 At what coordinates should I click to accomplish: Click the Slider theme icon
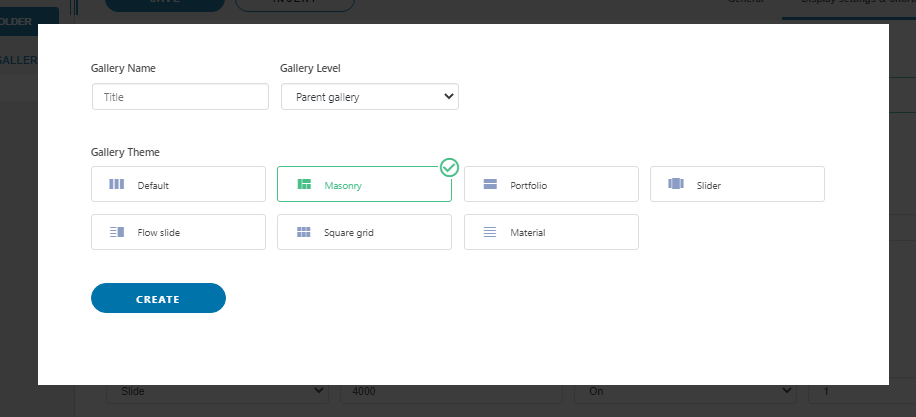(x=676, y=184)
